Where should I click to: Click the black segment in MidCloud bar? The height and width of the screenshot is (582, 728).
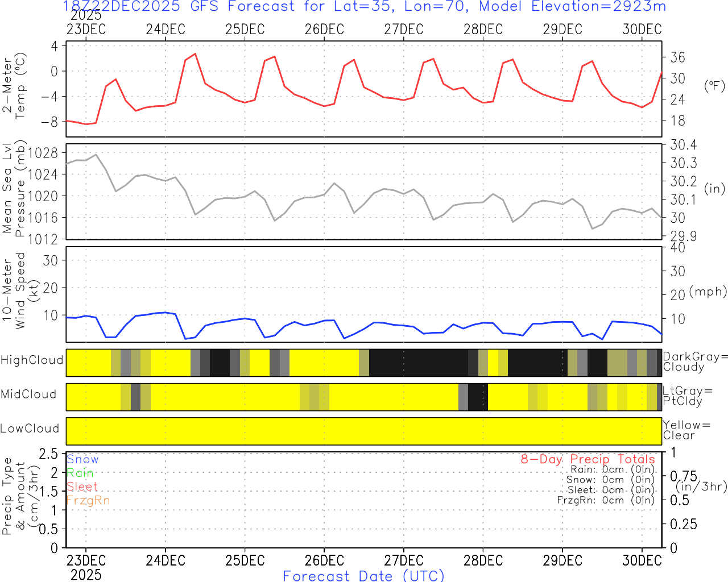click(478, 397)
